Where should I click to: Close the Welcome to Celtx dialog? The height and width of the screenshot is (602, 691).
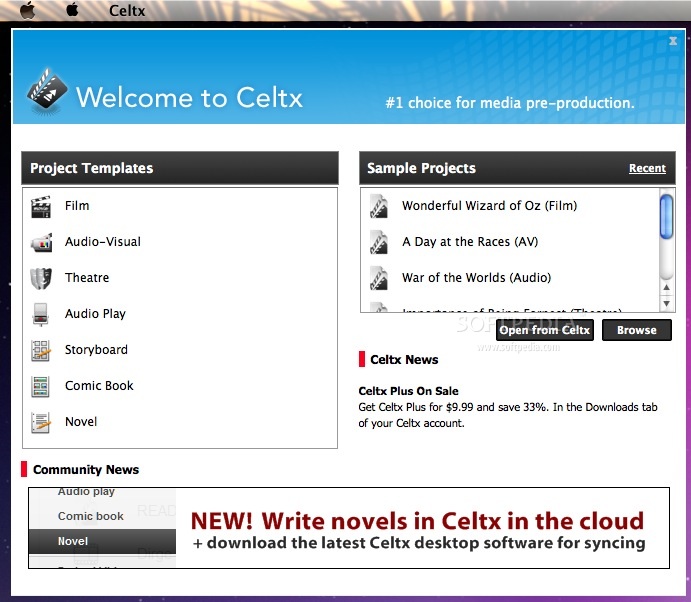coord(673,41)
